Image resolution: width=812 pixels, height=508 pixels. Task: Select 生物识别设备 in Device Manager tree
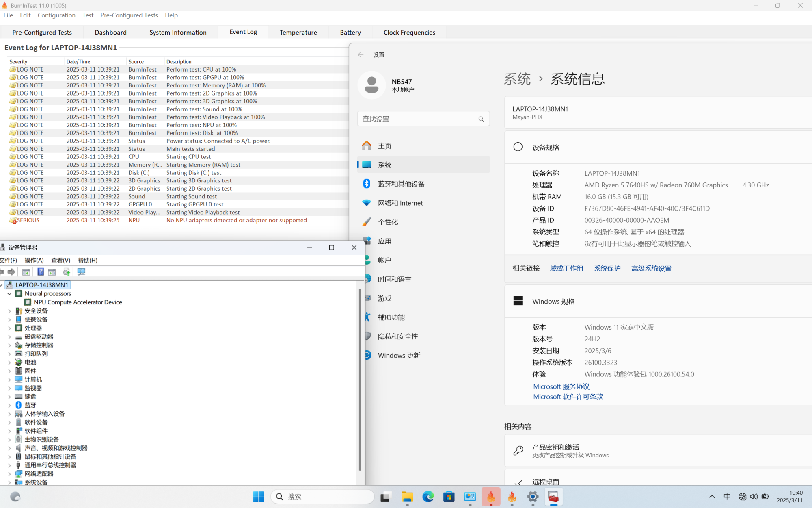pyautogui.click(x=42, y=439)
